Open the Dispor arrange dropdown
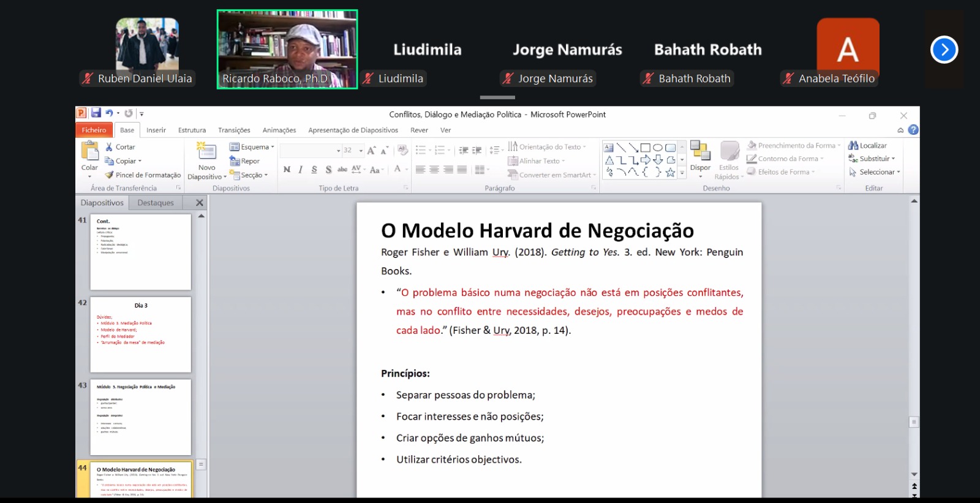The width and height of the screenshot is (980, 503). [x=700, y=159]
